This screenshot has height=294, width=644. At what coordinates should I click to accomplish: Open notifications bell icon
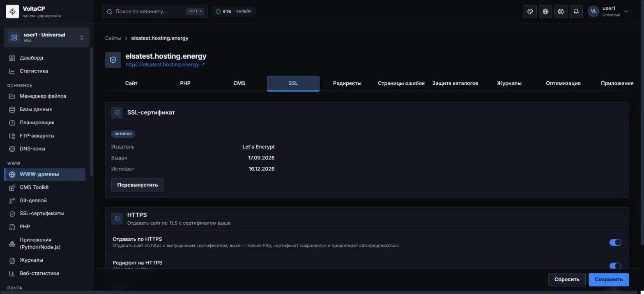(x=576, y=11)
